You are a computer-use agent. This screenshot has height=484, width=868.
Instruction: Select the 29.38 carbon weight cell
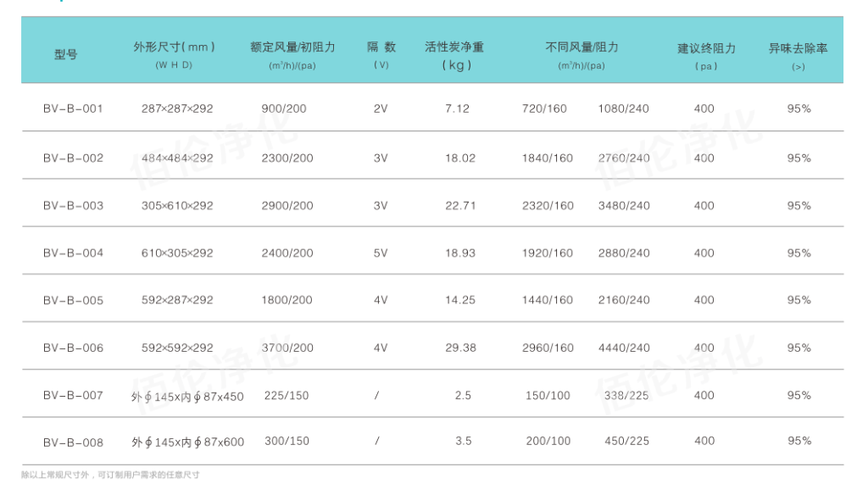(460, 348)
